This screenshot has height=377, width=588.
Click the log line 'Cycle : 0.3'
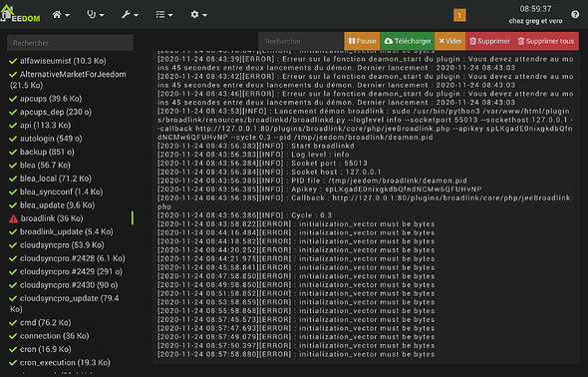click(244, 215)
